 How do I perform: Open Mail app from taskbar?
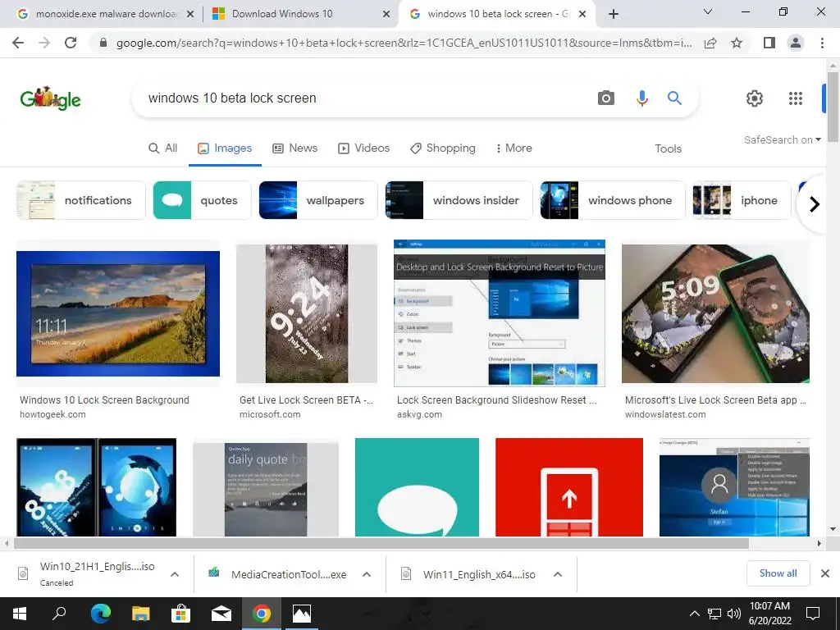coord(221,614)
